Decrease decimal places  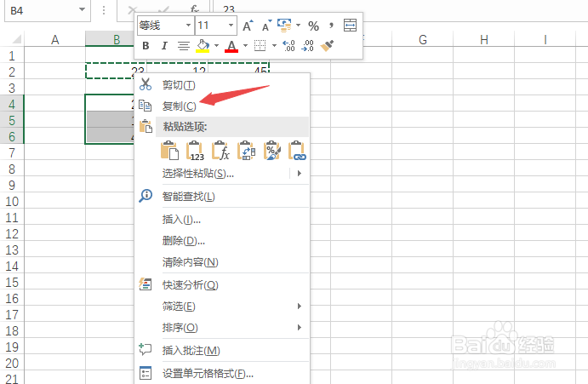307,46
